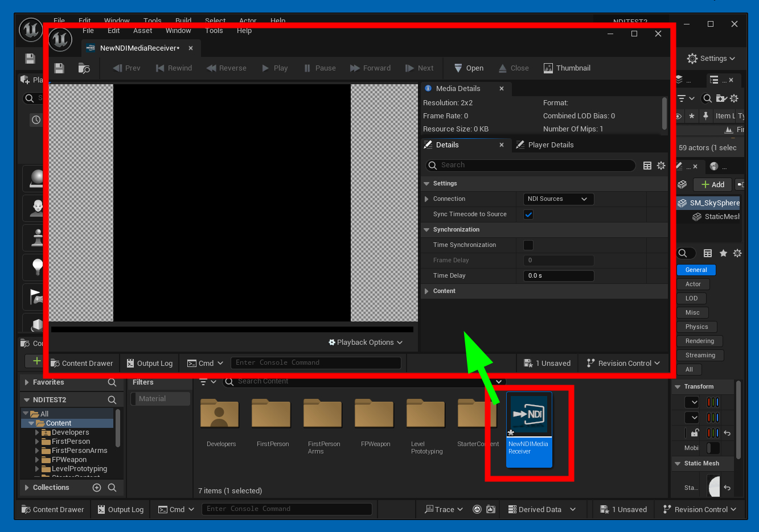Image resolution: width=759 pixels, height=532 pixels.
Task: Open the details panel settings gear
Action: coord(661,166)
